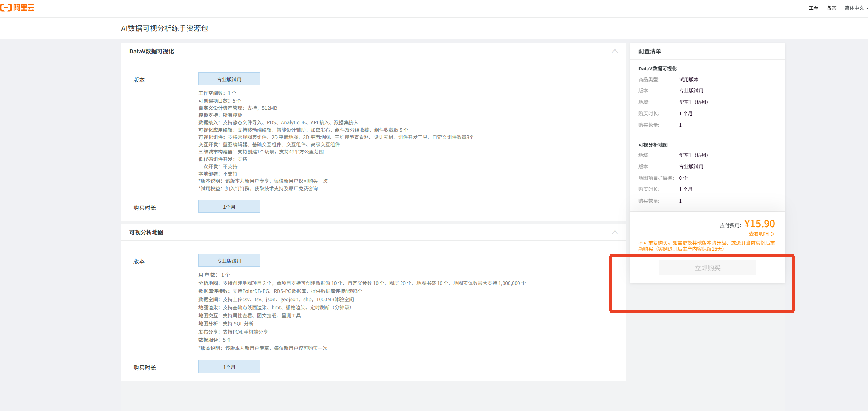Choose 1个月 duration under 可视分析地图
This screenshot has width=868, height=411.
[229, 367]
